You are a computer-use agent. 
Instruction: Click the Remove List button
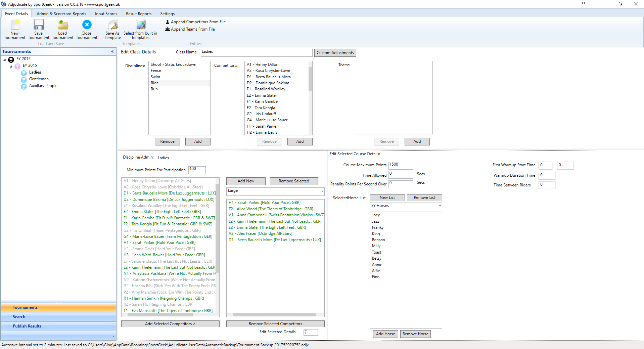[x=424, y=198]
